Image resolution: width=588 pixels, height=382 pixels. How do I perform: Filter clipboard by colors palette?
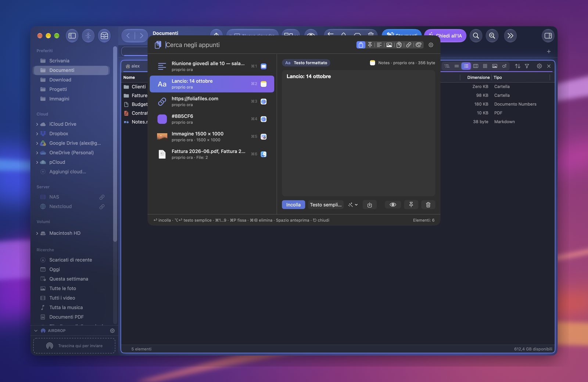(x=418, y=45)
